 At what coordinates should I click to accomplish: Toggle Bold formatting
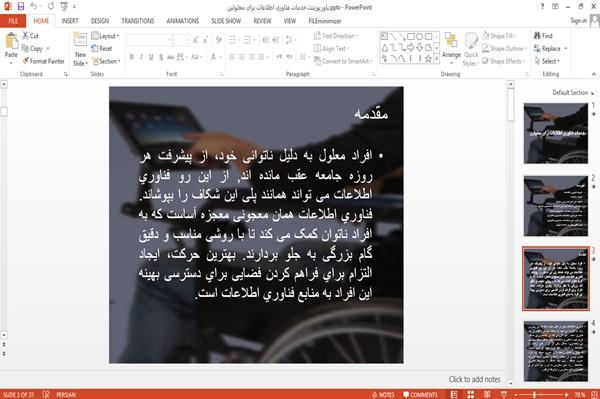click(x=132, y=57)
